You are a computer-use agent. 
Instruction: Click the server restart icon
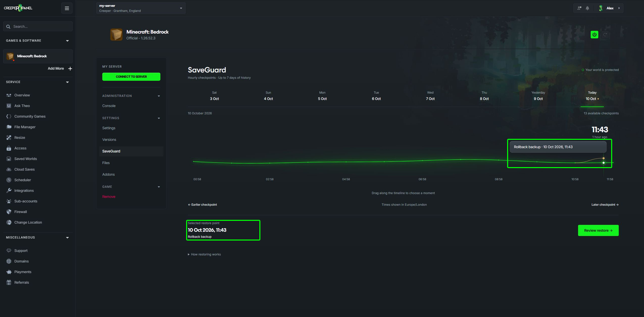click(605, 35)
